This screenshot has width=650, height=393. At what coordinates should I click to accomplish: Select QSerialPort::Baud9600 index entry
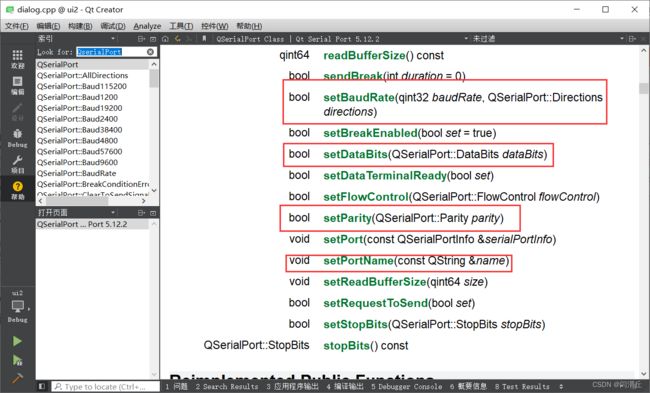pos(92,163)
